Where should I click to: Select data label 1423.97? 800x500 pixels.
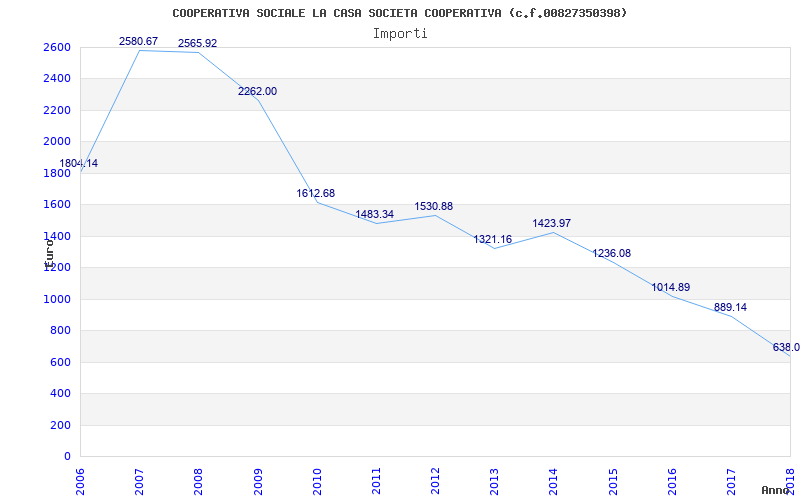coord(552,223)
